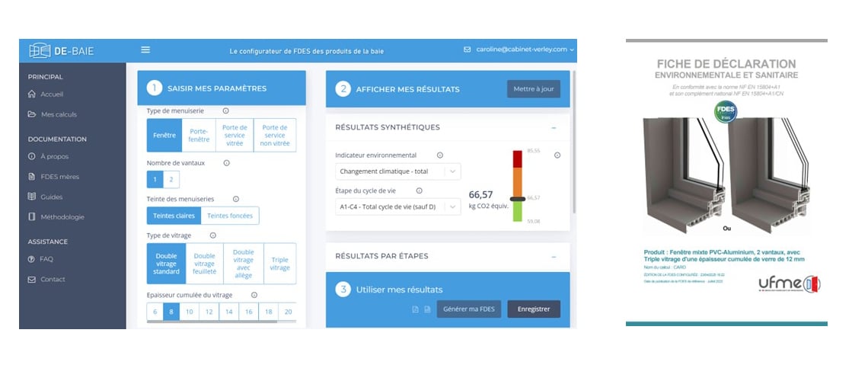Click the Générer ma FDES button
This screenshot has height=381, width=868.
tap(469, 309)
